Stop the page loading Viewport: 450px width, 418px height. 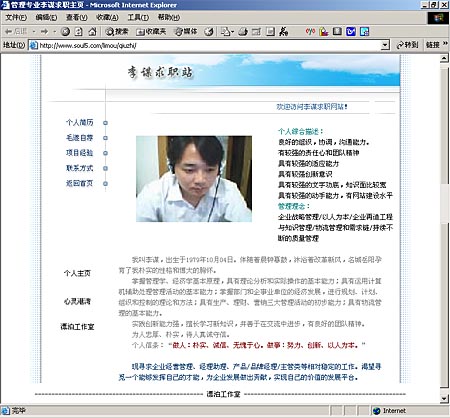click(x=65, y=32)
